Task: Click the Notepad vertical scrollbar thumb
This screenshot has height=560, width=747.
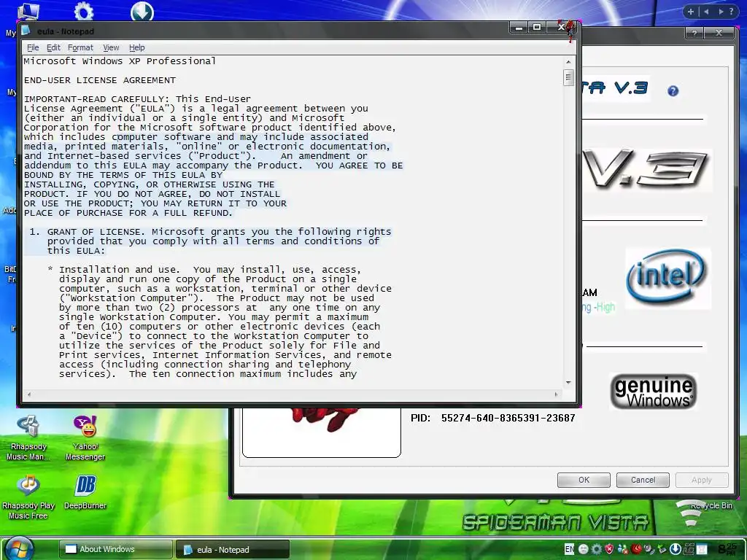Action: coord(568,77)
